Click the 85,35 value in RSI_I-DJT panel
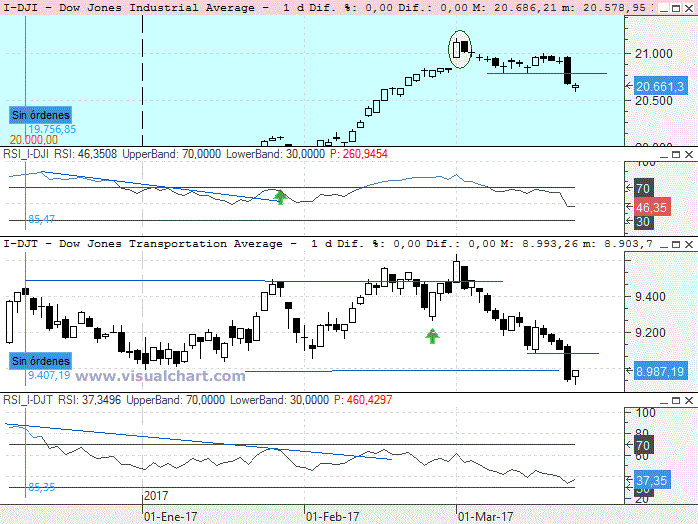 point(42,487)
